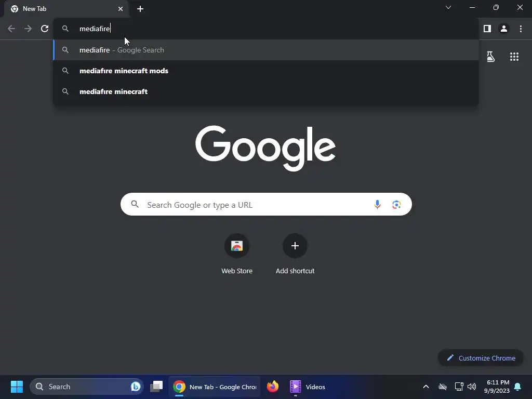The height and width of the screenshot is (399, 532).
Task: Click the forward navigation arrow
Action: pyautogui.click(x=28, y=29)
